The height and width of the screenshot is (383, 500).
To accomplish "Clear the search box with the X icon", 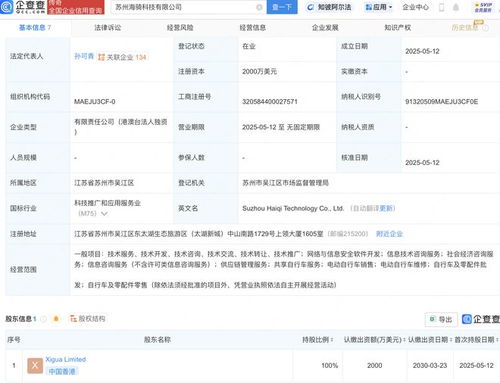I will (x=259, y=7).
